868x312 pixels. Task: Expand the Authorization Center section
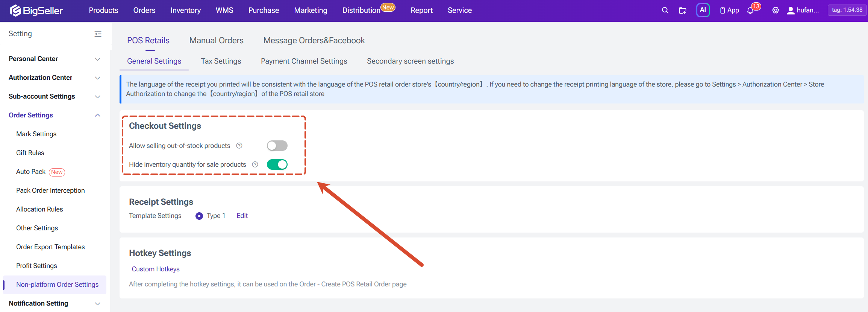point(55,78)
